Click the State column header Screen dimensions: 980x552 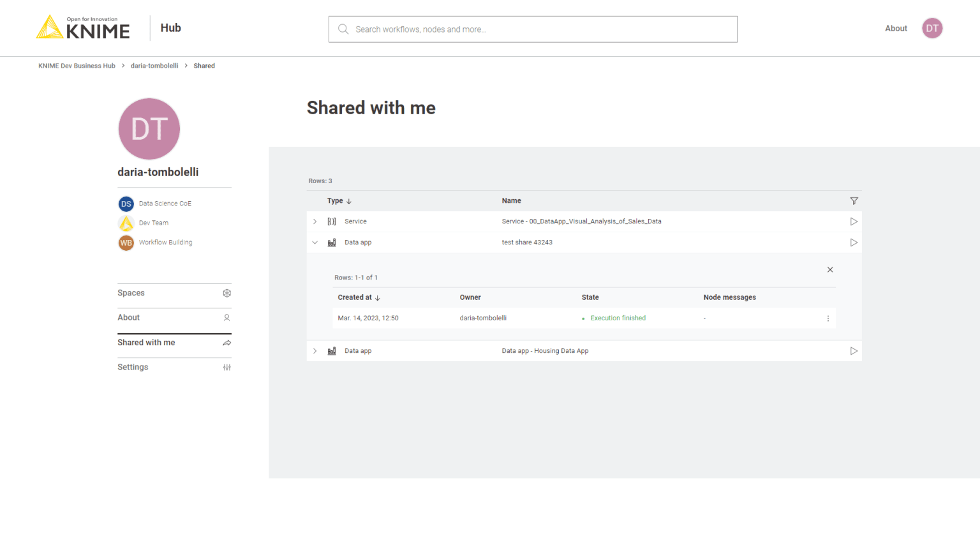tap(590, 297)
